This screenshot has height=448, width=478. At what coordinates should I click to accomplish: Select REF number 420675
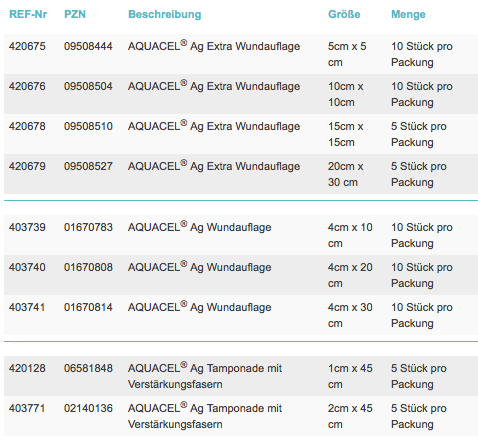click(x=27, y=46)
